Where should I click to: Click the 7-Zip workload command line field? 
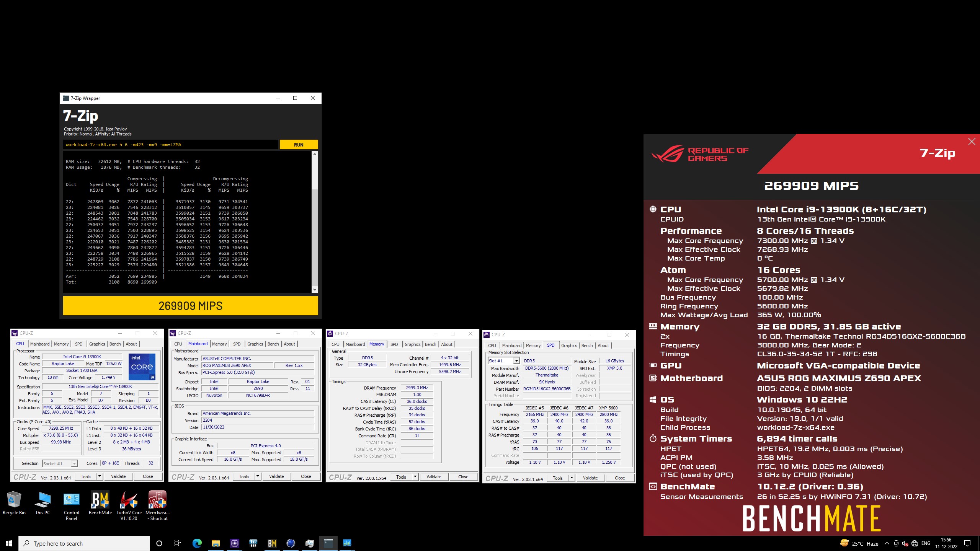click(170, 145)
